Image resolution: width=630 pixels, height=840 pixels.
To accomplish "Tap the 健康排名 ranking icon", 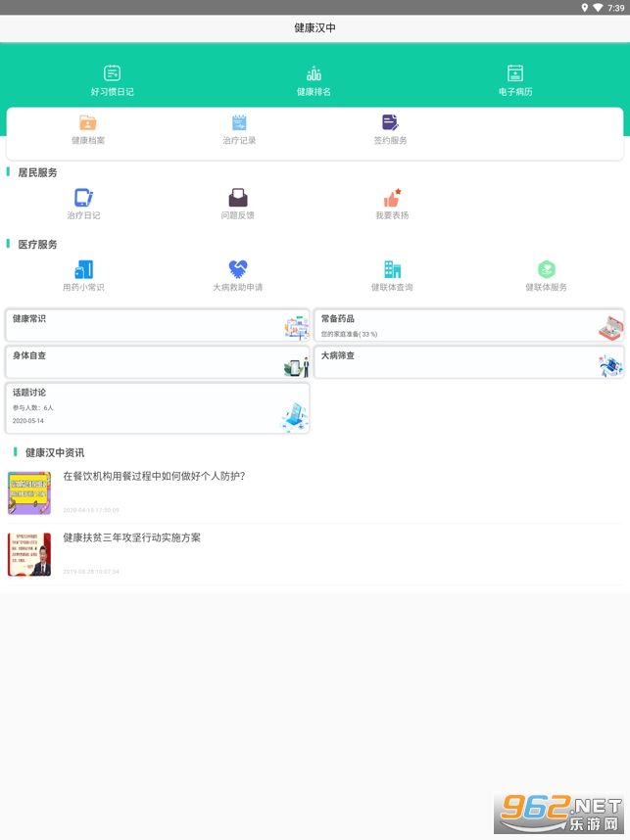I will (x=315, y=72).
